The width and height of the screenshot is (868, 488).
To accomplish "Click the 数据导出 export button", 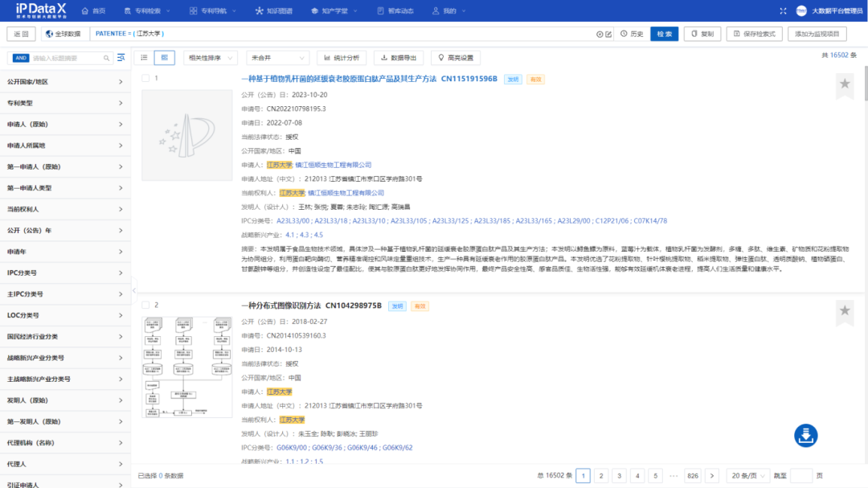I will coord(399,58).
